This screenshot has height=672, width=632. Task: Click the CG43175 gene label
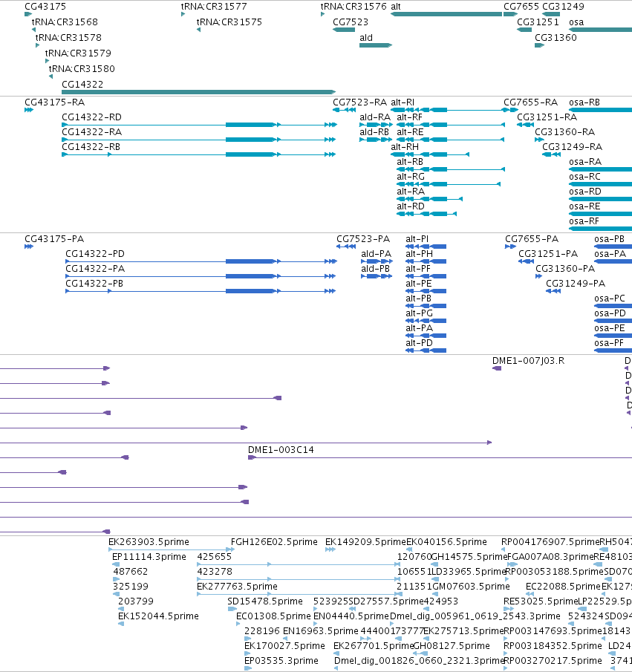tap(45, 7)
